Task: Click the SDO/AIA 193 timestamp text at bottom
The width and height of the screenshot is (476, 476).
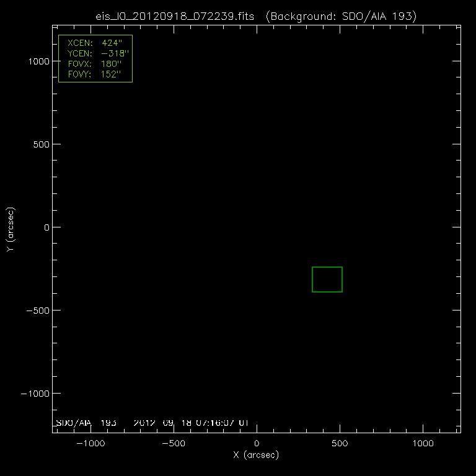Action: (x=152, y=423)
